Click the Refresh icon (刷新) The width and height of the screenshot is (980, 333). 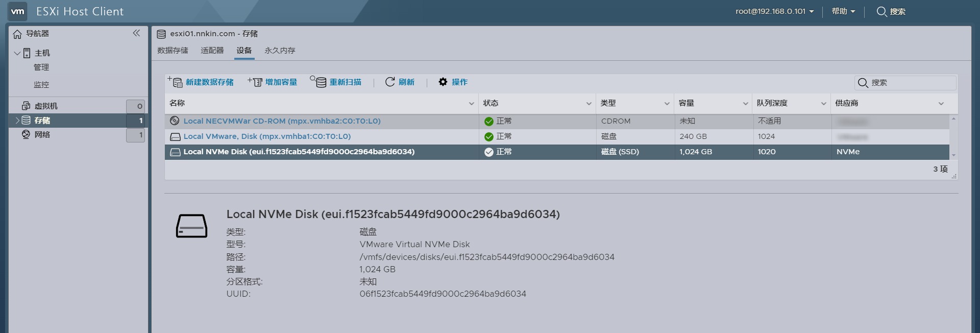click(390, 82)
